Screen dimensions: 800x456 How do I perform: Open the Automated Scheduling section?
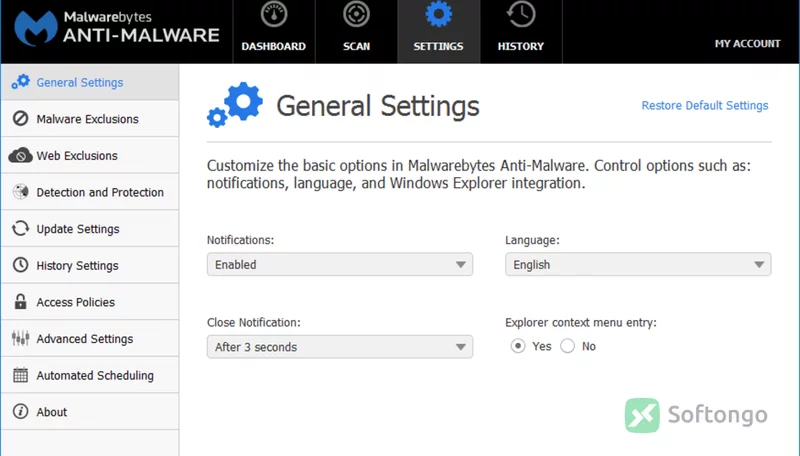90,375
